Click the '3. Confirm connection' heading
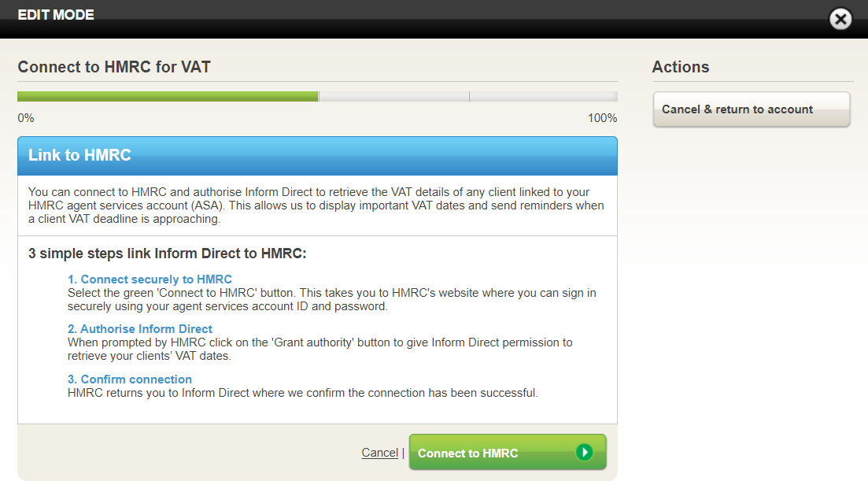Screen dimensions: 868x496 pos(130,379)
